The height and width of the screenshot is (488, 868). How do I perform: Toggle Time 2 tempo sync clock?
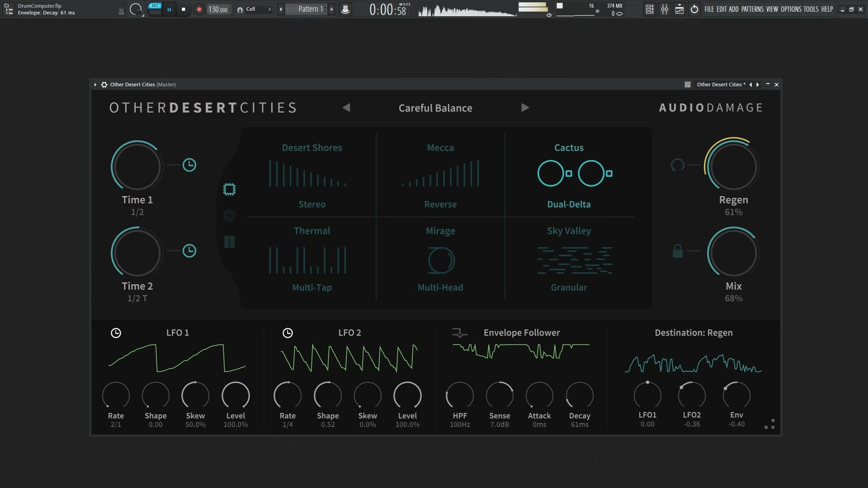click(189, 251)
